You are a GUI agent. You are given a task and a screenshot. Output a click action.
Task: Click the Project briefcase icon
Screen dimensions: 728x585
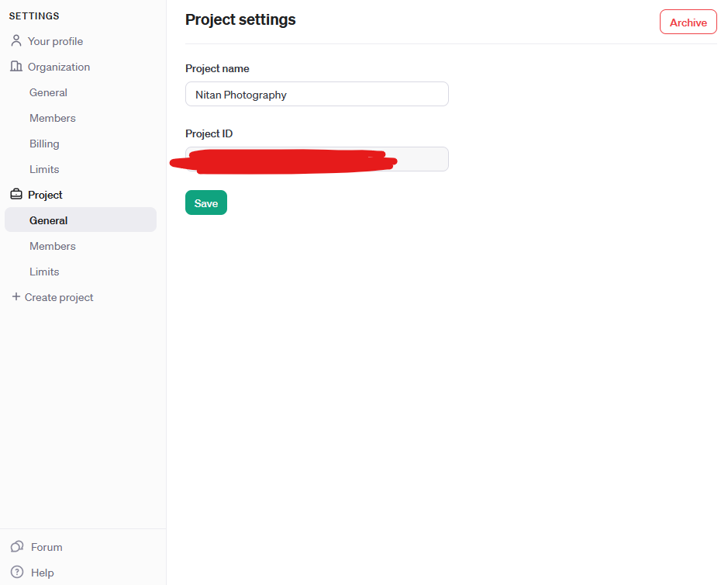[x=16, y=195]
